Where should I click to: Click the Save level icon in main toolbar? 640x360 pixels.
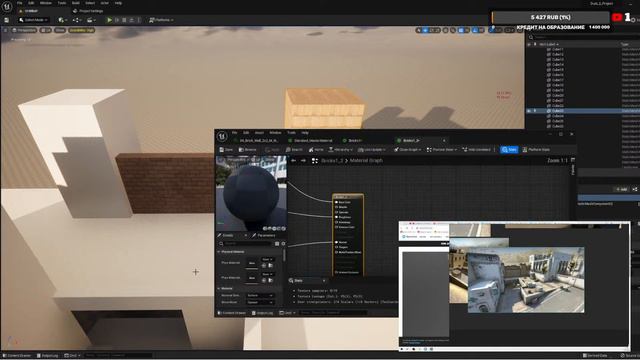click(7, 20)
